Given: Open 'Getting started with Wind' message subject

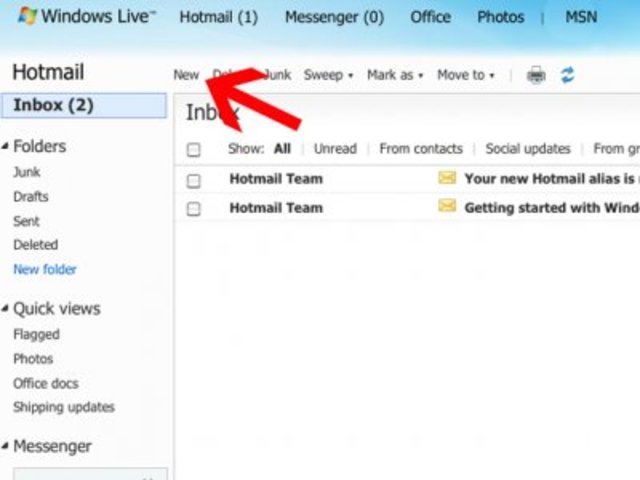Looking at the screenshot, I should pyautogui.click(x=552, y=208).
